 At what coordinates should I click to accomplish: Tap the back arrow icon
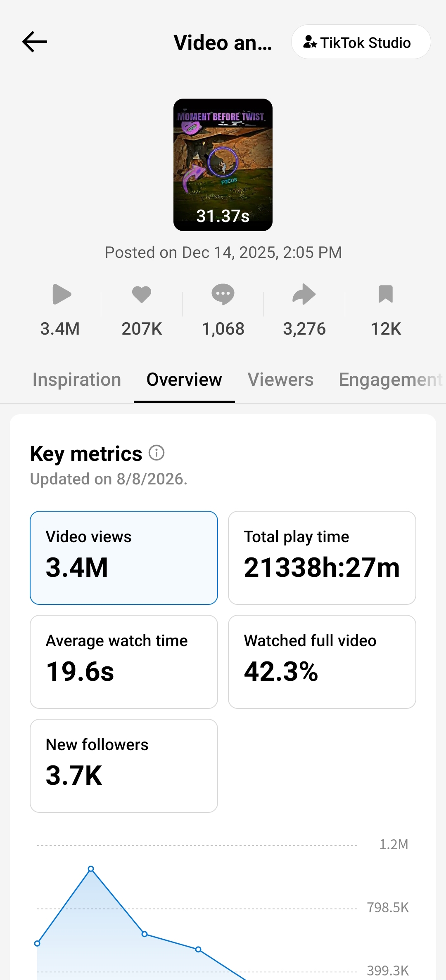pyautogui.click(x=35, y=42)
